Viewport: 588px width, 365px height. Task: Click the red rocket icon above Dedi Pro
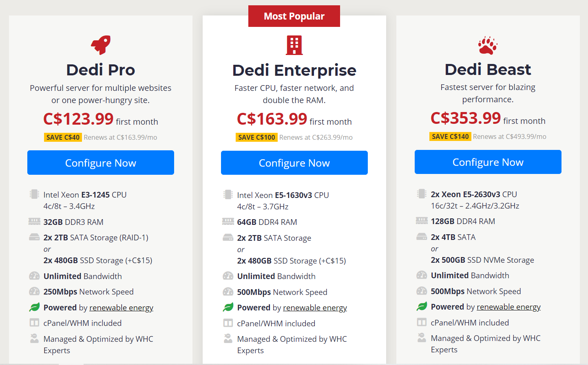(101, 45)
